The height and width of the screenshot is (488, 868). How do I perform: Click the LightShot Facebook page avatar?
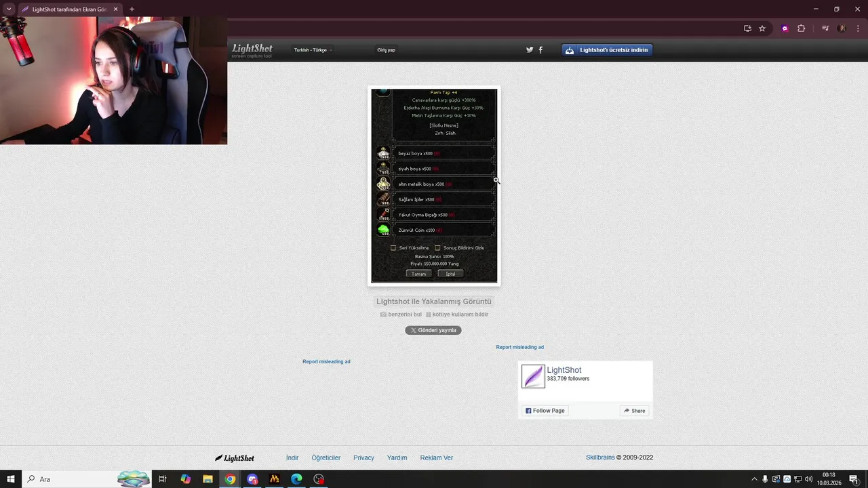pyautogui.click(x=533, y=376)
